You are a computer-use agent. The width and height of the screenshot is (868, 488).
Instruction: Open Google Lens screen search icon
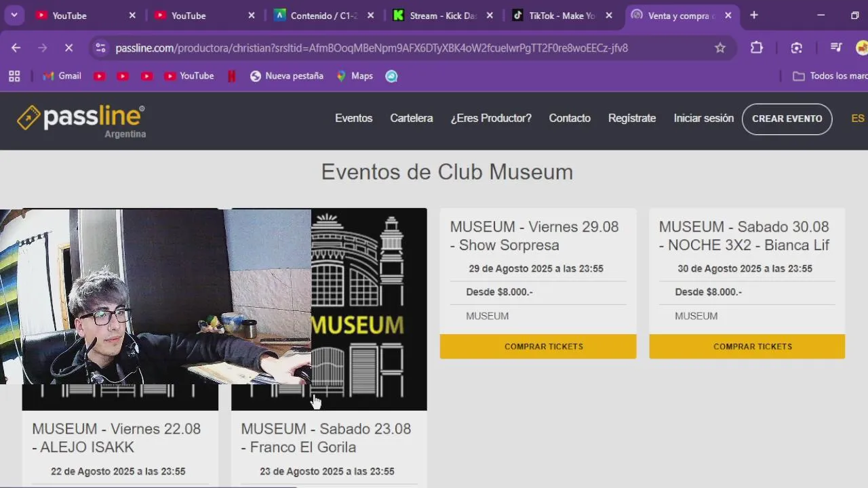coord(797,47)
